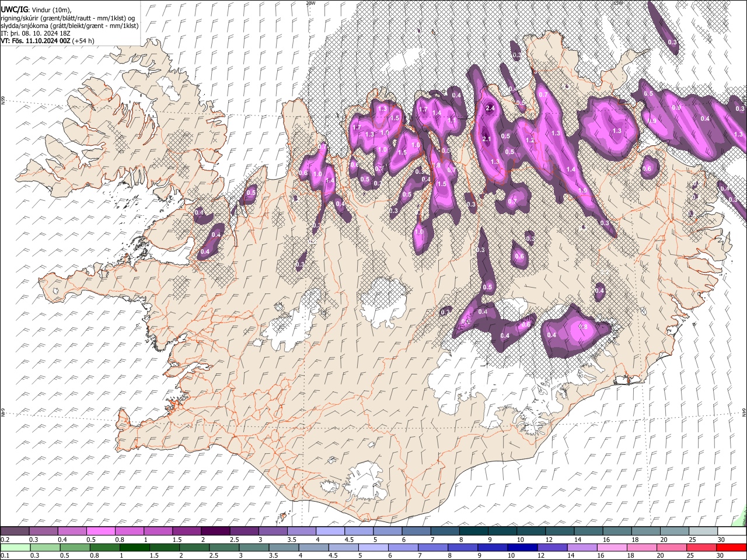Click the red-pink 25 swatch in lower legend row
Image resolution: width=747 pixels, height=560 pixels.
(702, 547)
